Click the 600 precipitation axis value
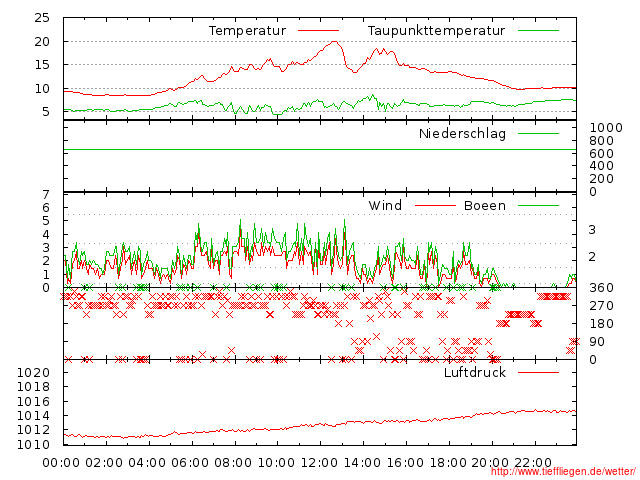640x480 pixels. (601, 154)
